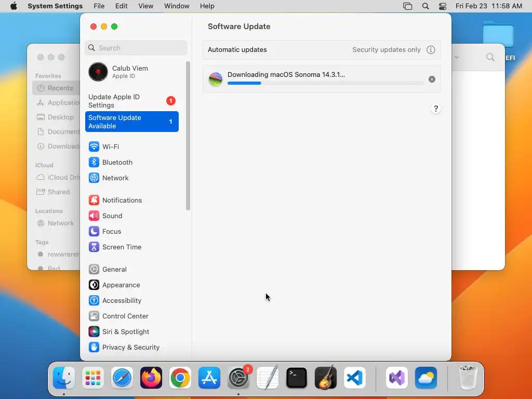Select Recents in Finder window sidebar
532x399 pixels.
pos(56,88)
